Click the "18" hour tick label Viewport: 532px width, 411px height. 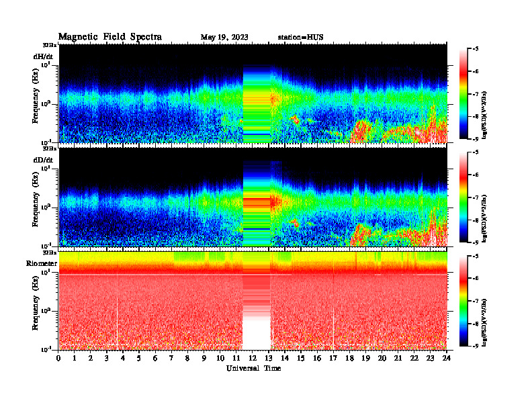(x=349, y=359)
